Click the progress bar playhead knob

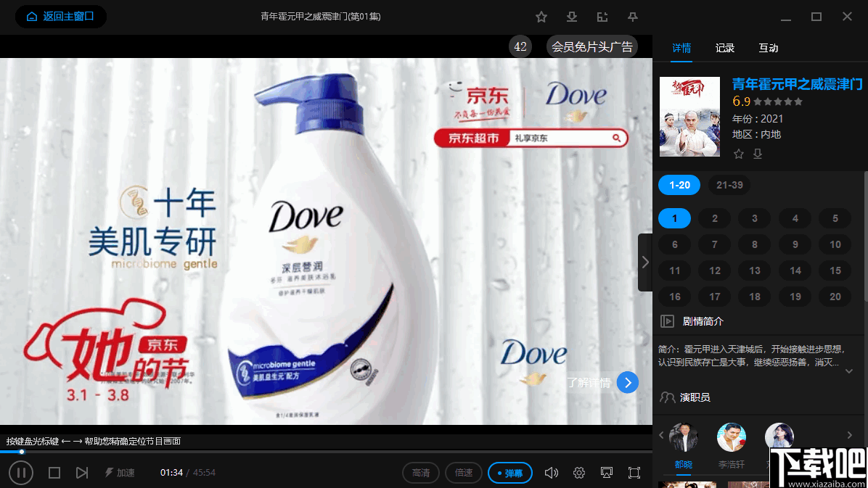[x=22, y=452]
